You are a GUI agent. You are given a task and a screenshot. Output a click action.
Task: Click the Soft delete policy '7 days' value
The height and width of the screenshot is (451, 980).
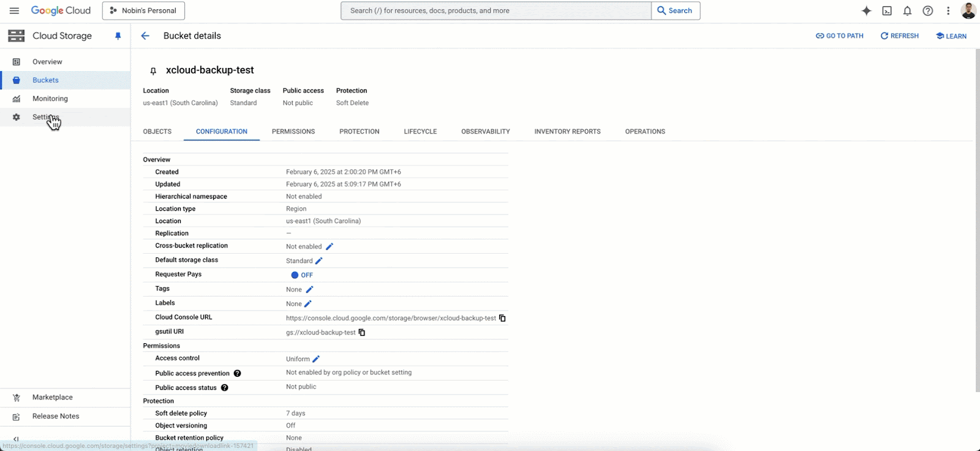point(295,413)
